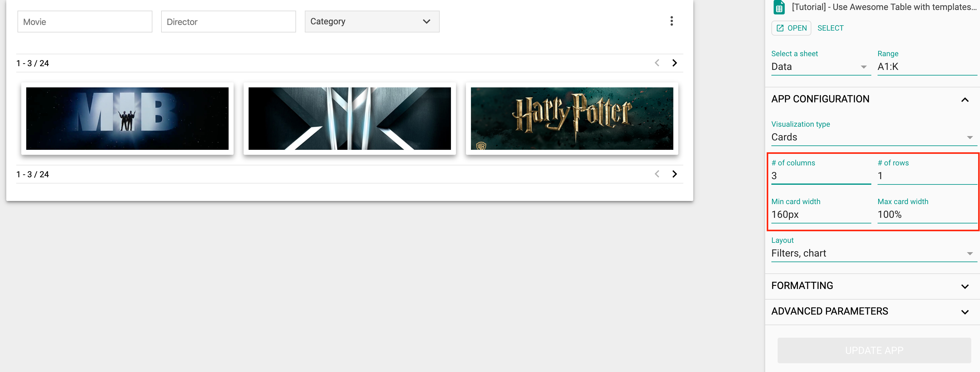The width and height of the screenshot is (980, 372).
Task: Click the bottom '1 - 3 / 24' page counter
Action: [x=33, y=174]
